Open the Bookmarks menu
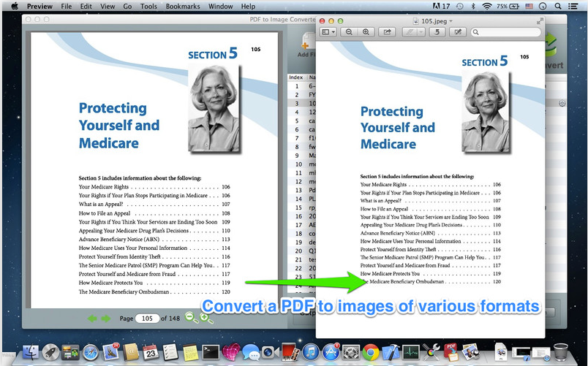This screenshot has height=366, width=588. (183, 6)
